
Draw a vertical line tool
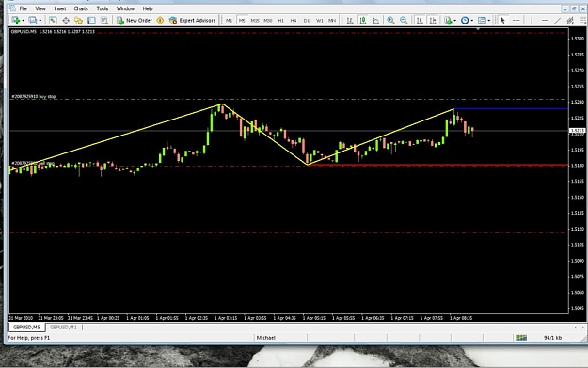click(x=532, y=21)
